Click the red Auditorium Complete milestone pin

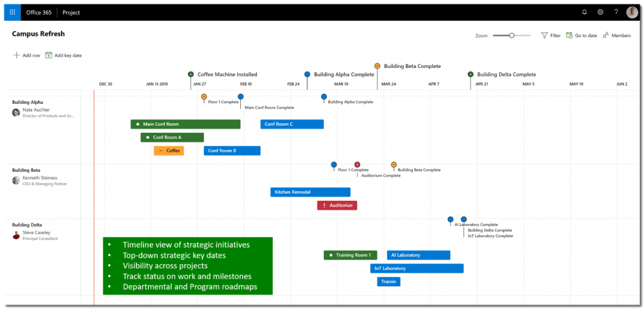coord(357,165)
